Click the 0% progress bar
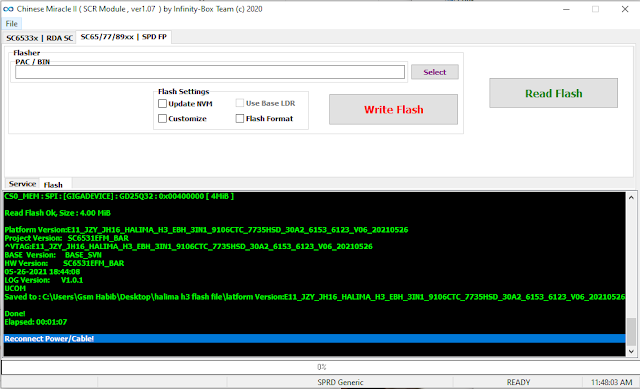 pos(321,367)
